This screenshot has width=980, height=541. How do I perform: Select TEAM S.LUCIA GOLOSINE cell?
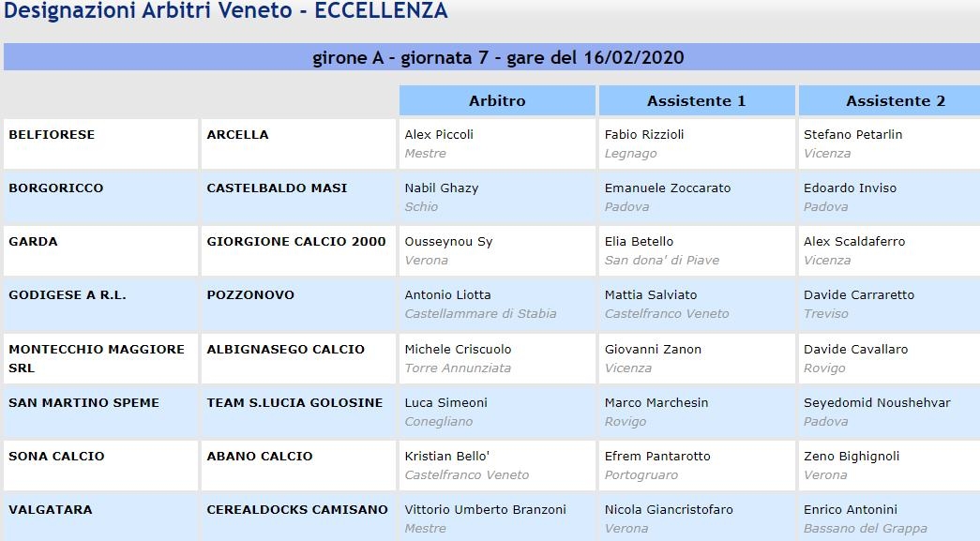(299, 413)
